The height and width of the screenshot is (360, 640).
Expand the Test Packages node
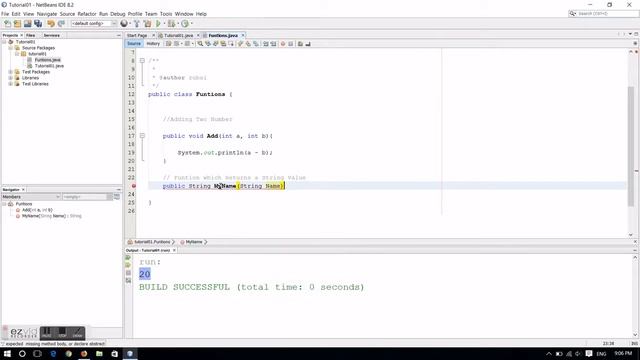[x=11, y=72]
